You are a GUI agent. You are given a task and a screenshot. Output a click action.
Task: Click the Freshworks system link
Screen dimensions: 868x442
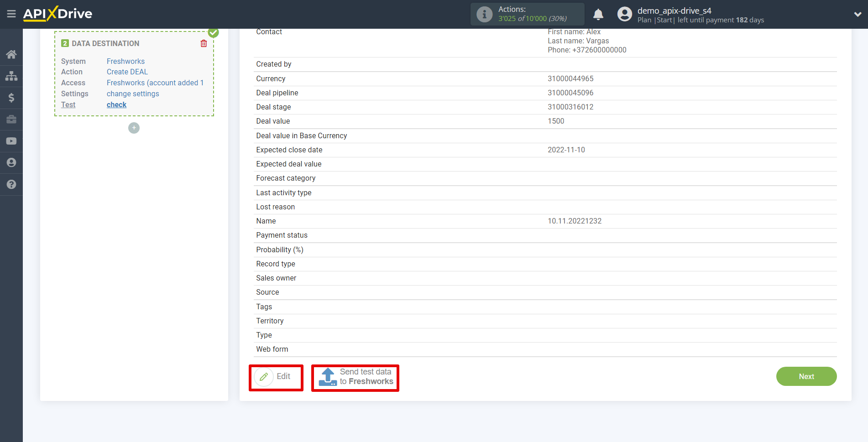125,61
